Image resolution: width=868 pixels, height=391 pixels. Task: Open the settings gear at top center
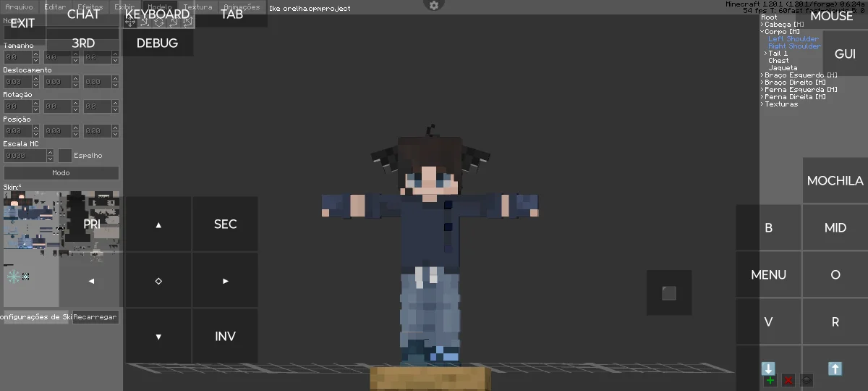(433, 5)
